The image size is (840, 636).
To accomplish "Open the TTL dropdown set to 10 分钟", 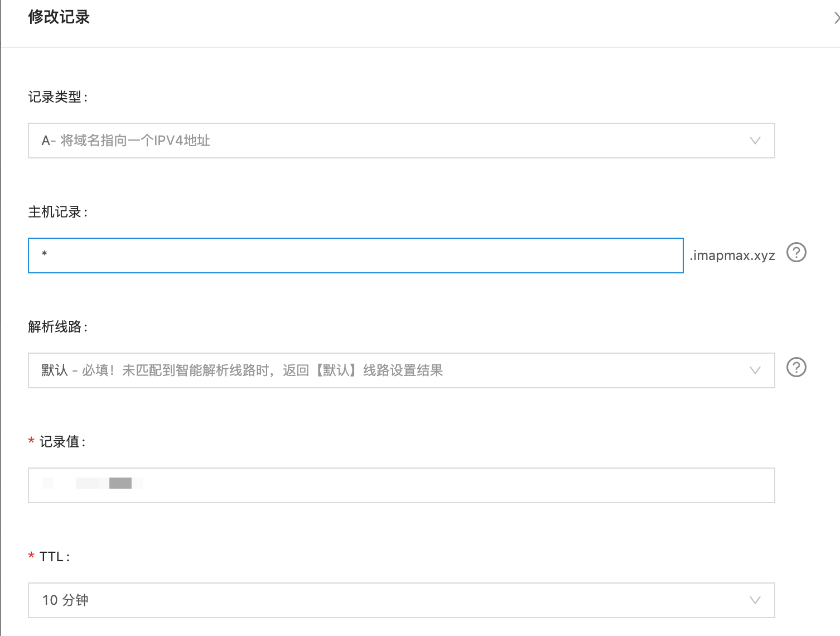I will click(x=390, y=600).
